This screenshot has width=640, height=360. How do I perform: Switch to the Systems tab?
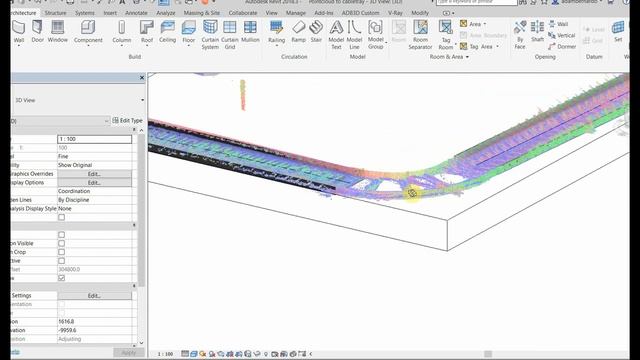[84, 13]
